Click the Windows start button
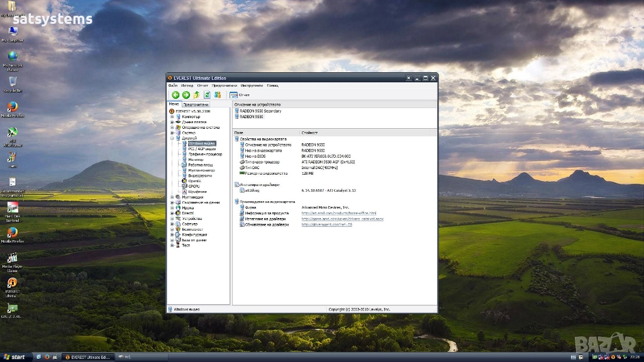Image resolution: width=644 pixels, height=362 pixels. point(14,357)
